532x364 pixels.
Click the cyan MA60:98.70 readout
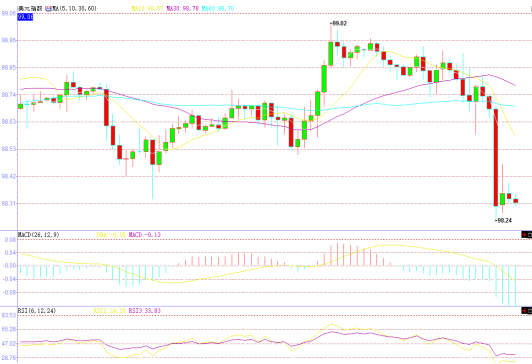218,8
